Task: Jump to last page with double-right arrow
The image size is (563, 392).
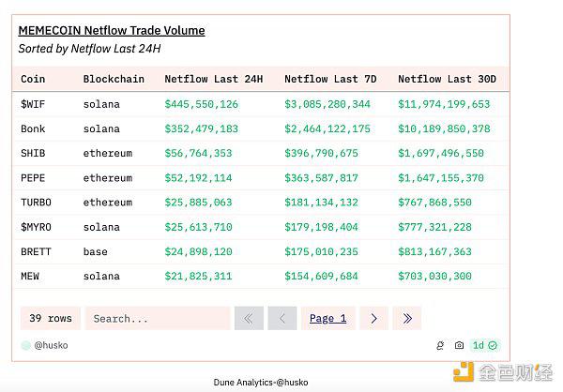Action: (407, 318)
